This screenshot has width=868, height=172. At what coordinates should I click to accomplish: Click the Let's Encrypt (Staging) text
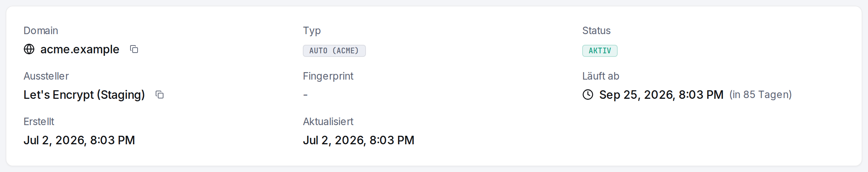(84, 95)
